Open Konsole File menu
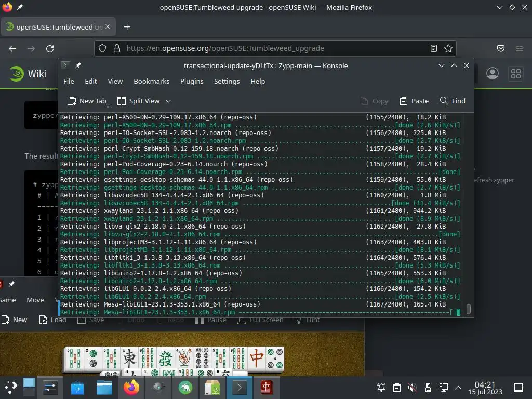The height and width of the screenshot is (399, 532). [x=69, y=82]
